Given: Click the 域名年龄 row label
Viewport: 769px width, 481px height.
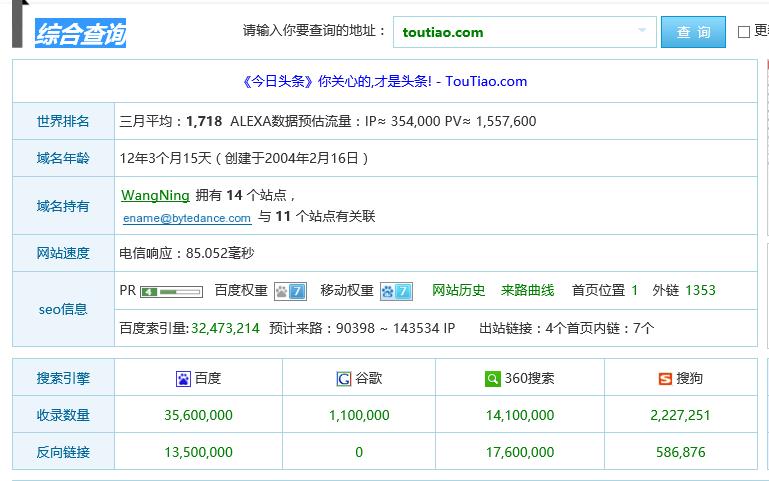Looking at the screenshot, I should 63,158.
